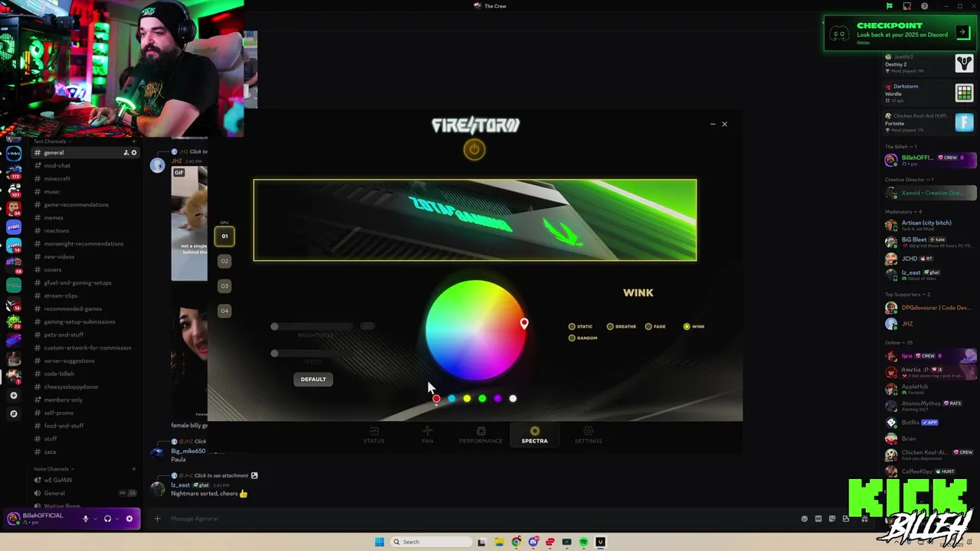Click the Default button in FireStorm
Image resolution: width=980 pixels, height=551 pixels.
(x=313, y=379)
